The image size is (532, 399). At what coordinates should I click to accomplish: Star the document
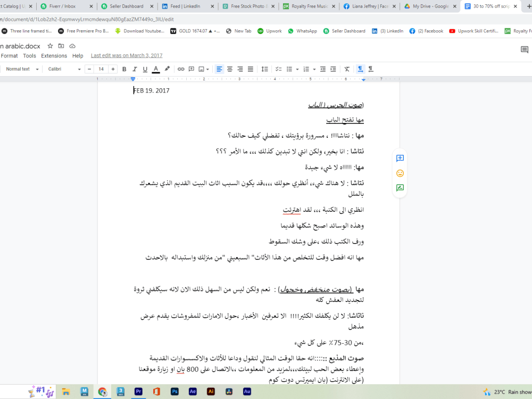[50, 46]
